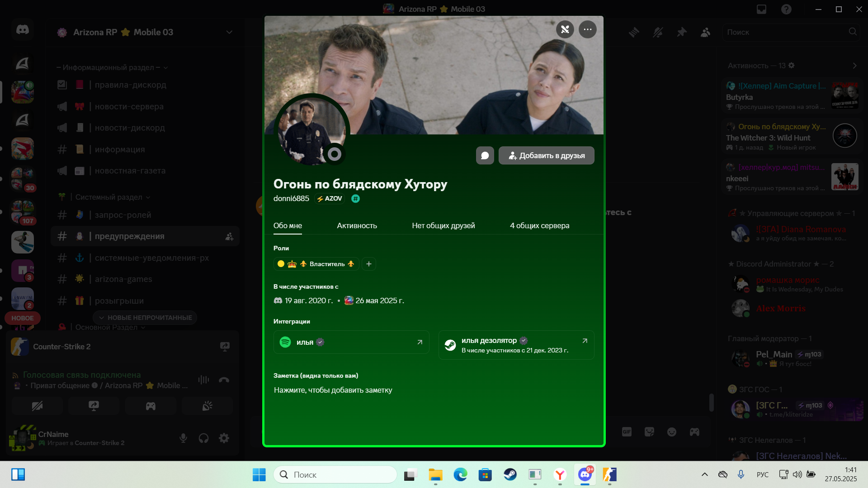Open GIF picker button

pos(627,432)
